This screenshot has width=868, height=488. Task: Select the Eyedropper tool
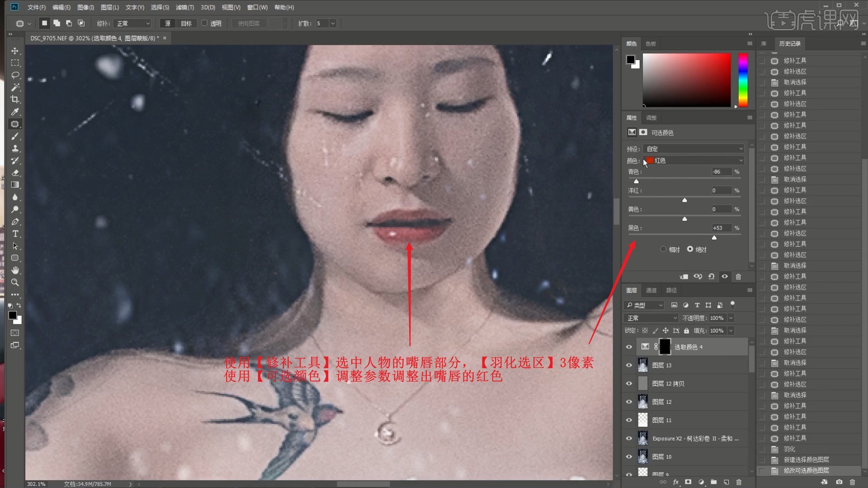tap(15, 112)
